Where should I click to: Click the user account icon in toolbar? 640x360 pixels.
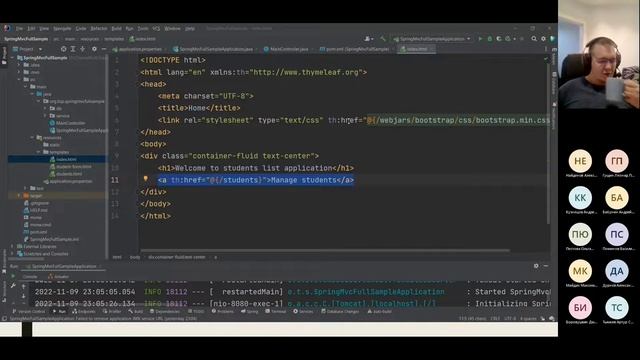(x=368, y=39)
